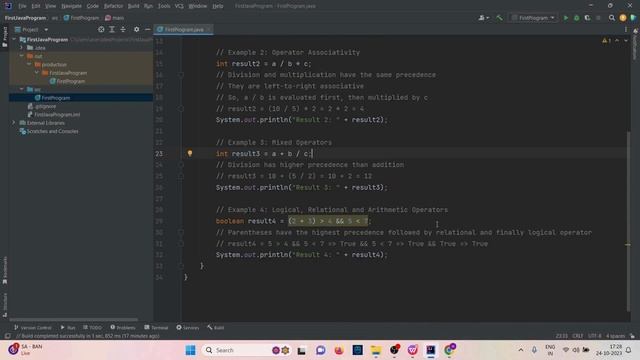Click the warning indicator in the editor
Image resolution: width=640 pixels, height=360 pixels.
coord(606,41)
